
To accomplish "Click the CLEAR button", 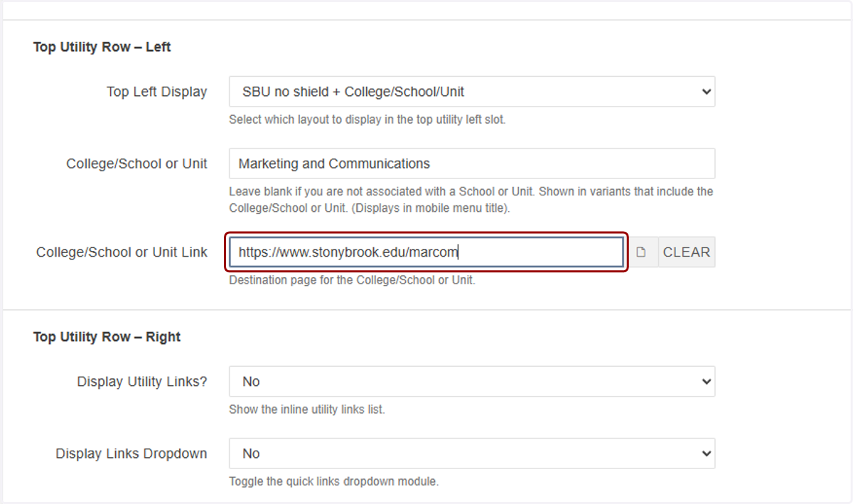I will [x=687, y=252].
